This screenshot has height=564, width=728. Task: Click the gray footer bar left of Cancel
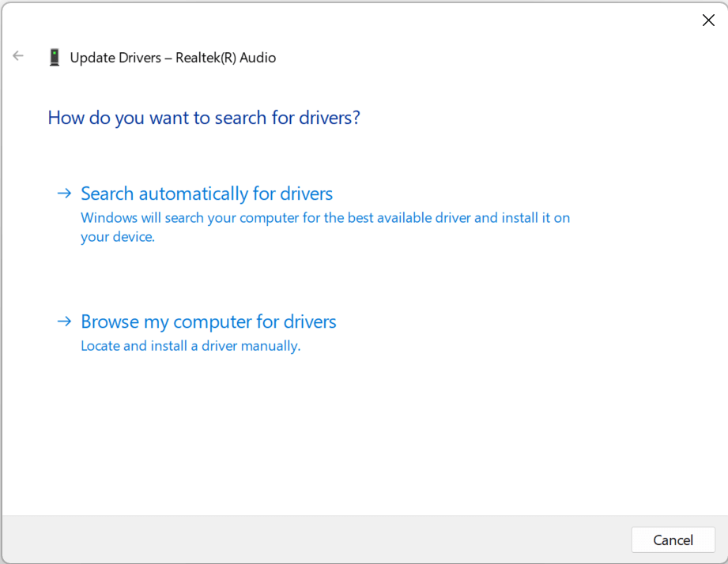pyautogui.click(x=316, y=540)
